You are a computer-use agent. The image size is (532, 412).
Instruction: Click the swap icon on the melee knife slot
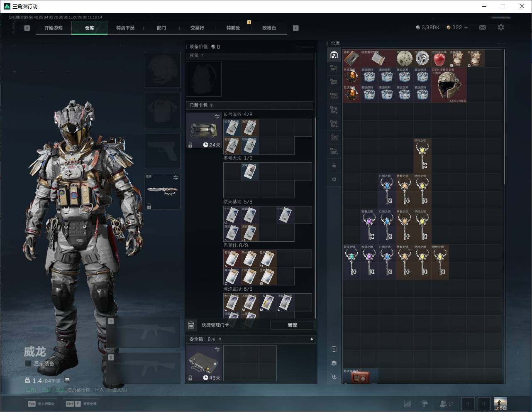(x=176, y=178)
